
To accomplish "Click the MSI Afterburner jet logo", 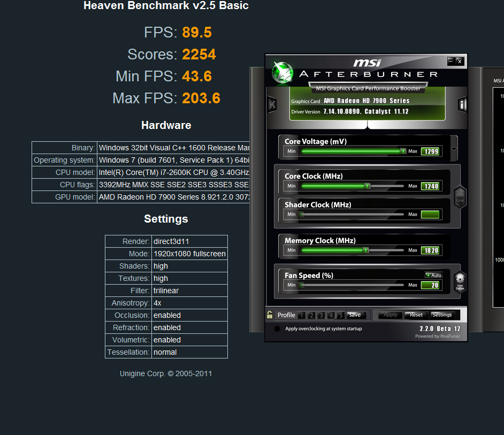I will tap(282, 72).
